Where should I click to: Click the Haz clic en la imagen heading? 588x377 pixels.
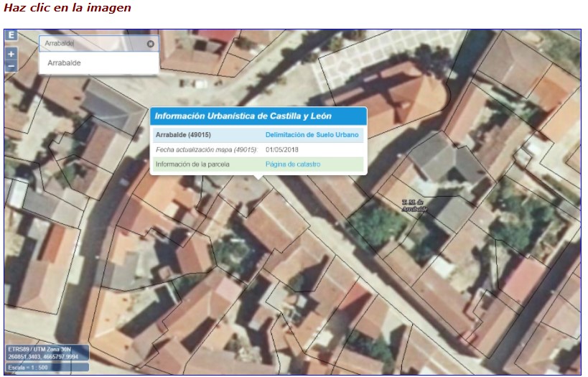[x=67, y=8]
